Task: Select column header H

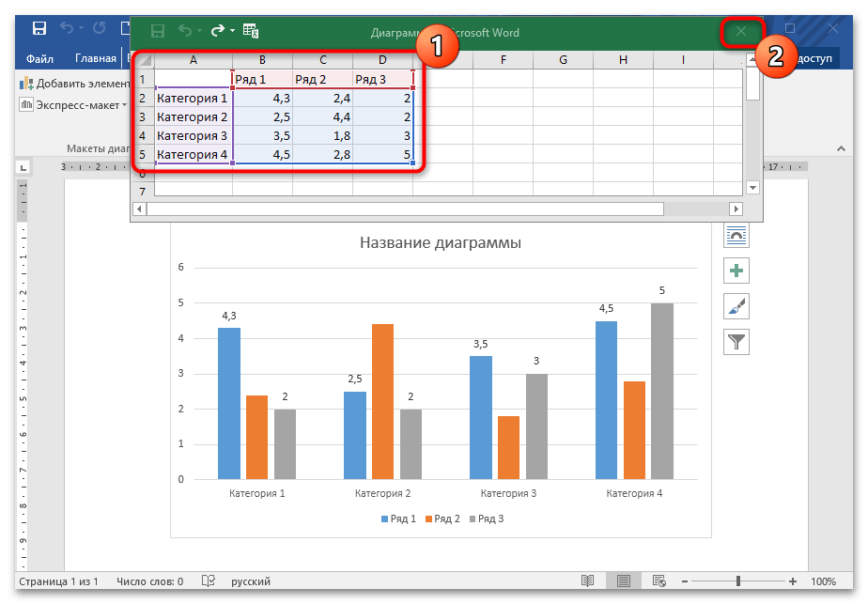Action: [624, 60]
